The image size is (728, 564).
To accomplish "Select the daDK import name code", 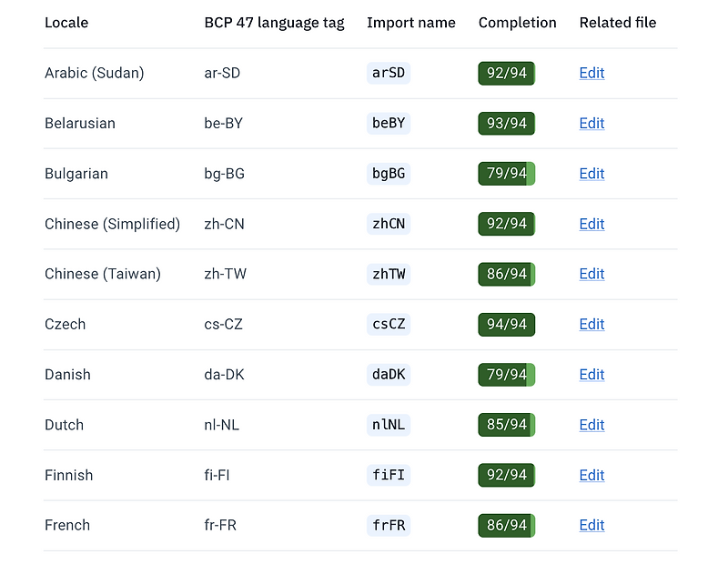I will click(x=389, y=375).
